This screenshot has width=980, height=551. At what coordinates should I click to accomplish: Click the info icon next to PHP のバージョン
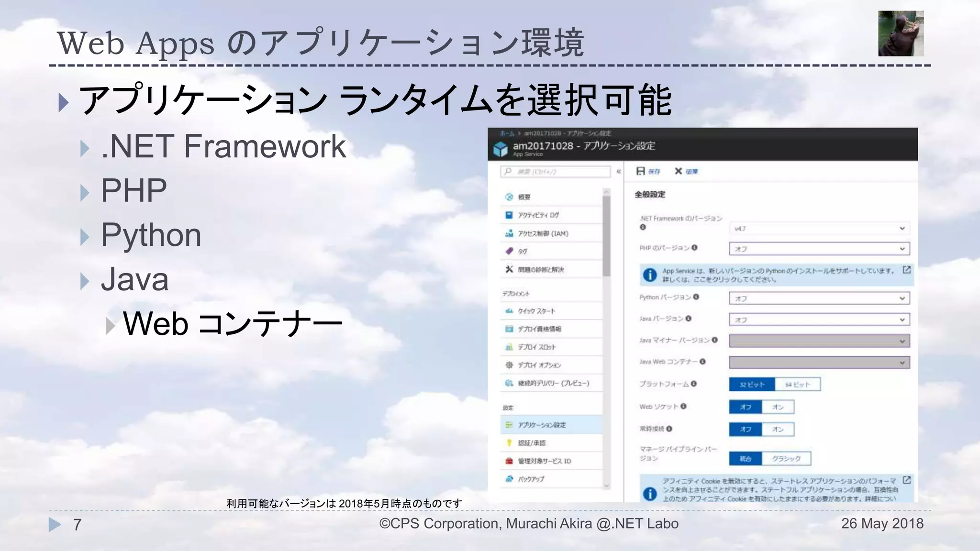point(694,248)
